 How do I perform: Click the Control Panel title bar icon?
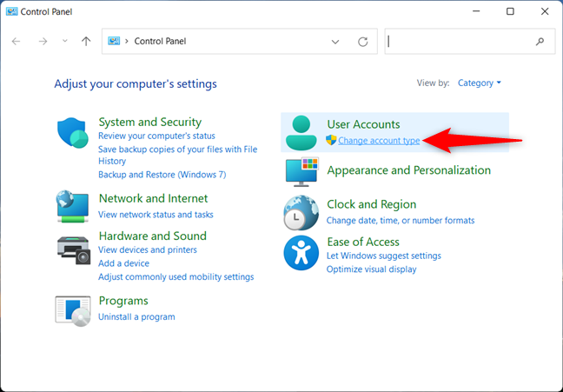click(x=11, y=11)
